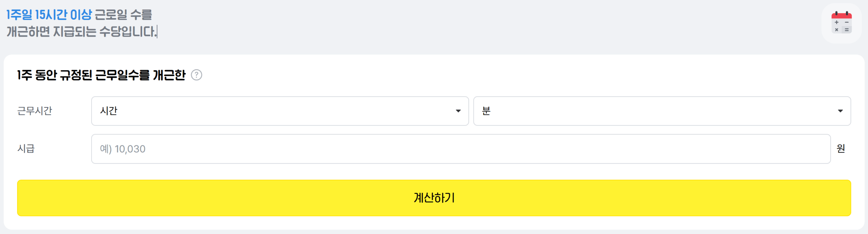
Task: Click the calendar calculator icon
Action: tap(841, 23)
